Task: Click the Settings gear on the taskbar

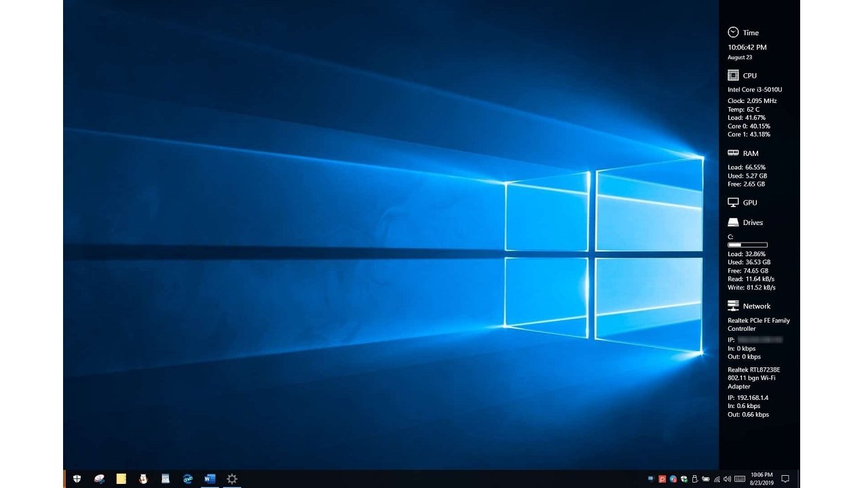Action: (231, 479)
